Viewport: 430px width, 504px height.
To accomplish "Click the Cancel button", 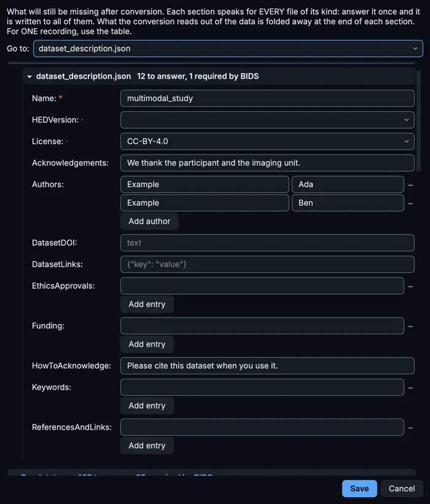I will (x=402, y=489).
